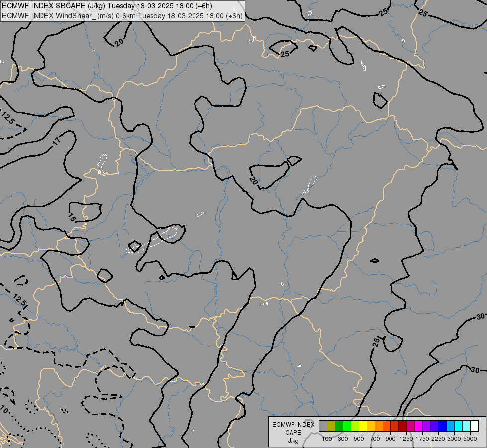This screenshot has height=448, width=487.
Task: Click the 10 contour label on the dotted line
Action: (x=4, y=409)
